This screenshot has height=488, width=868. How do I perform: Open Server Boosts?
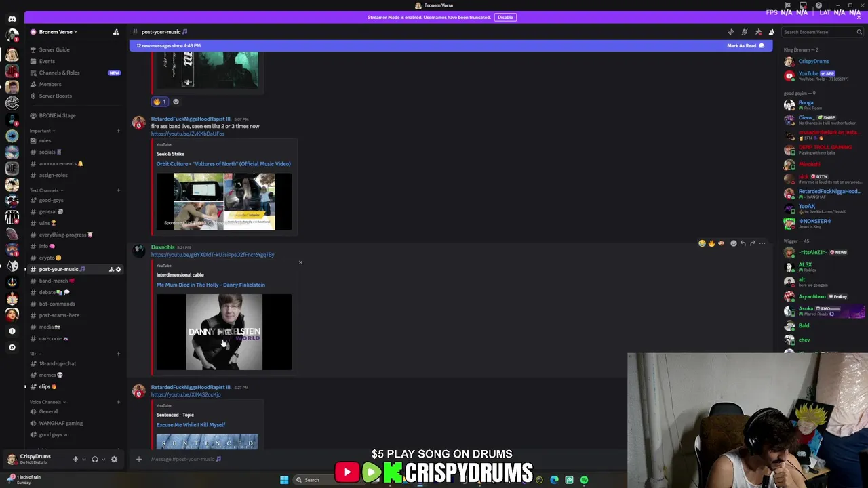pyautogui.click(x=55, y=96)
